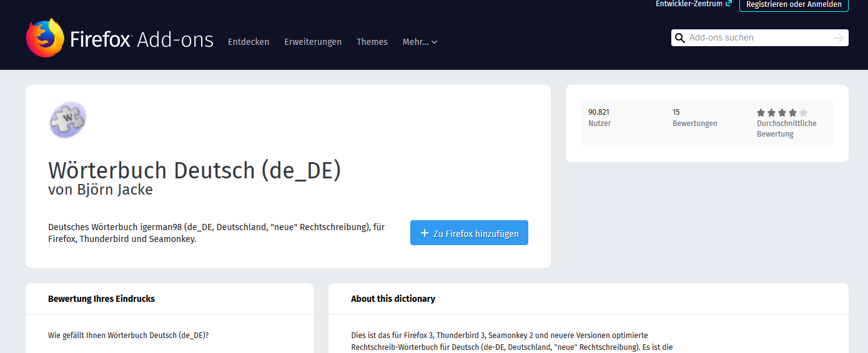The width and height of the screenshot is (868, 353).
Task: Switch to the Themes section
Action: click(372, 42)
